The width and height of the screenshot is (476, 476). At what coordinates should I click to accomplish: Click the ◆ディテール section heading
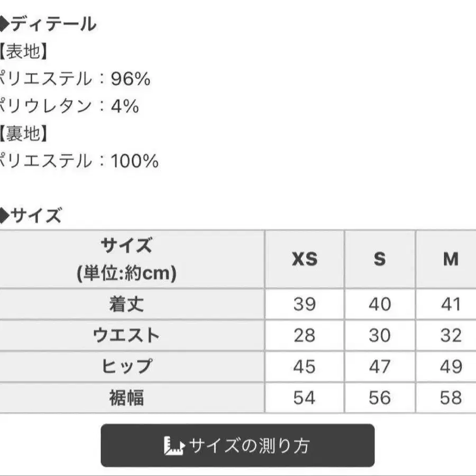tap(48, 24)
